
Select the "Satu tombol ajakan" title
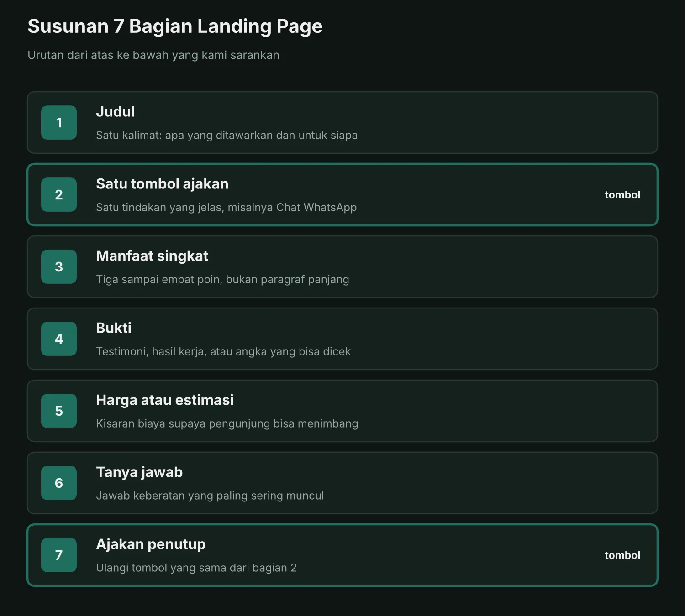pyautogui.click(x=162, y=184)
